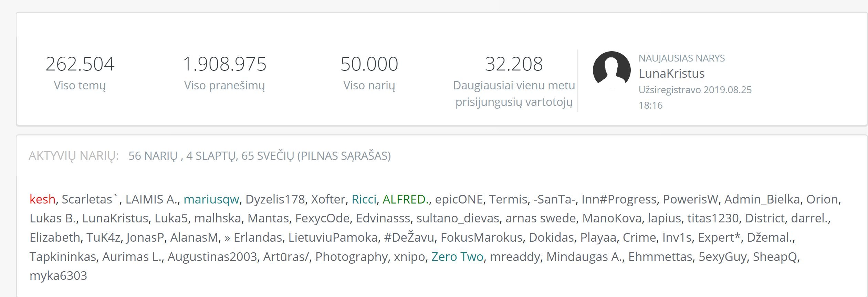
Task: Visit mariusqw profile in active members
Action: (211, 199)
